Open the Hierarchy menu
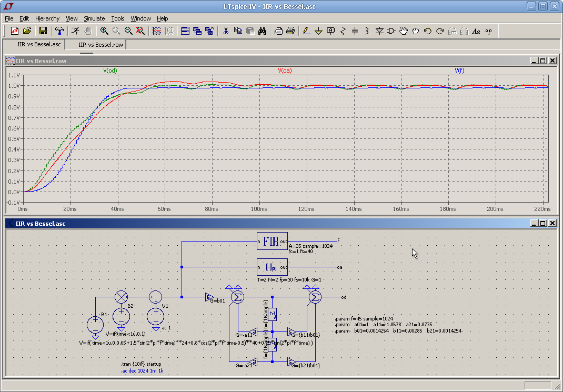Screen dimensions: 563x392 pos(47,18)
